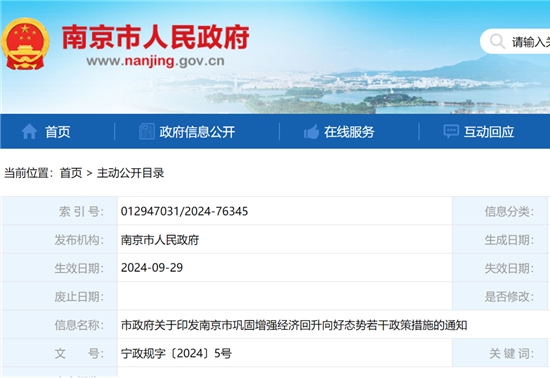Viewport: 550px width, 378px height.
Task: Click the www.nanjing.gov.cn URL text
Action: 155,61
